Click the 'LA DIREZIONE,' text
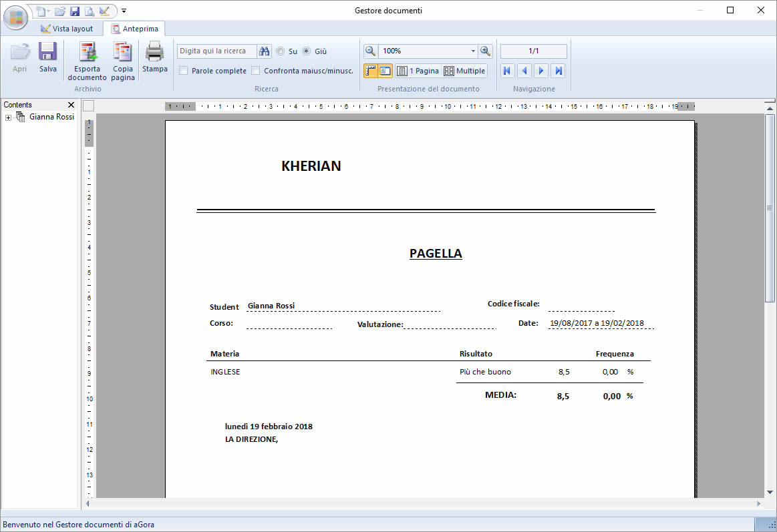This screenshot has height=532, width=777. 251,439
